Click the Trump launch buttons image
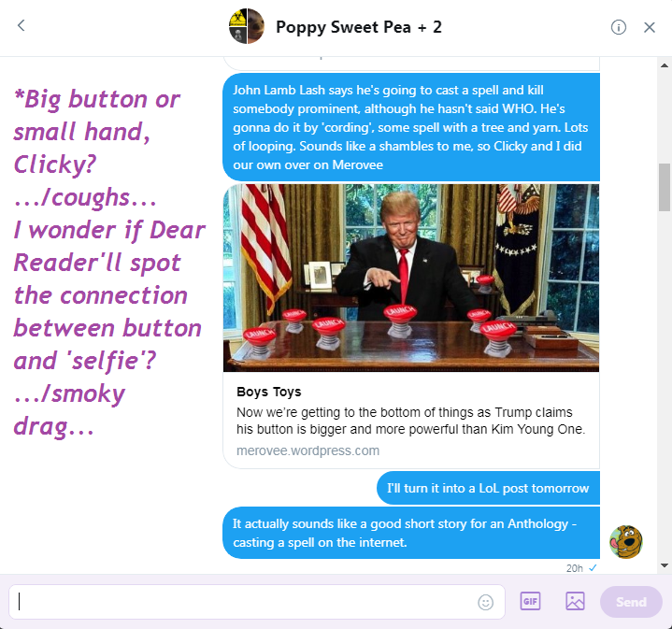Screen dimensions: 672x629 pos(411,278)
